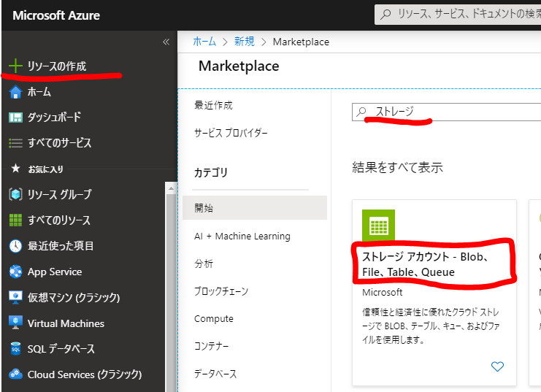Collapse the left sidebar with double-chevron icon
Screen dimensions: 541x392
click(x=166, y=42)
